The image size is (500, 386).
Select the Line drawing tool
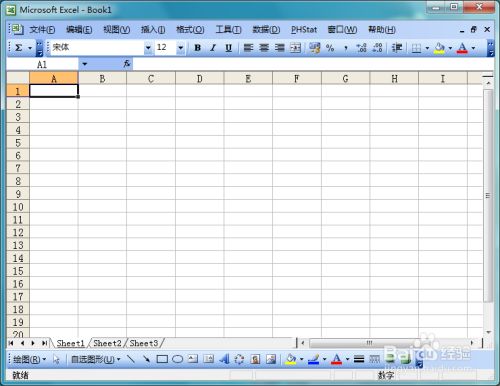pyautogui.click(x=131, y=359)
